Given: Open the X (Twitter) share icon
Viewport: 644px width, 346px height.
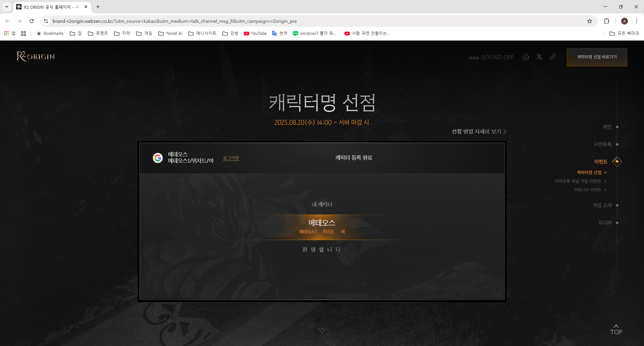Looking at the screenshot, I should pyautogui.click(x=539, y=57).
